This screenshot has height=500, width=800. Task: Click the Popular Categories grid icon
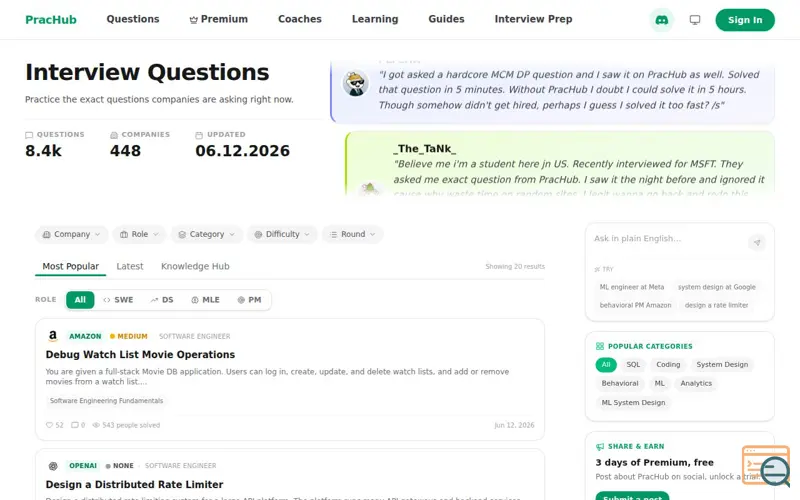click(599, 346)
